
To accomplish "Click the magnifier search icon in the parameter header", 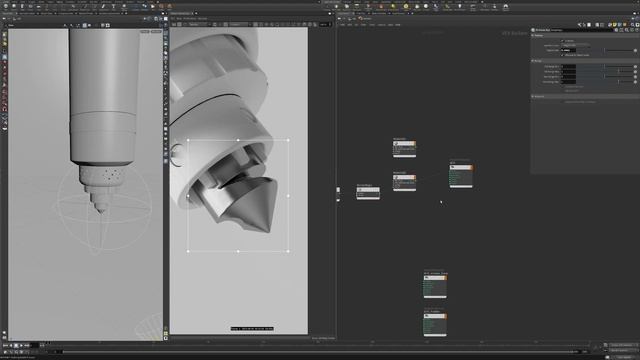I will coord(627,30).
